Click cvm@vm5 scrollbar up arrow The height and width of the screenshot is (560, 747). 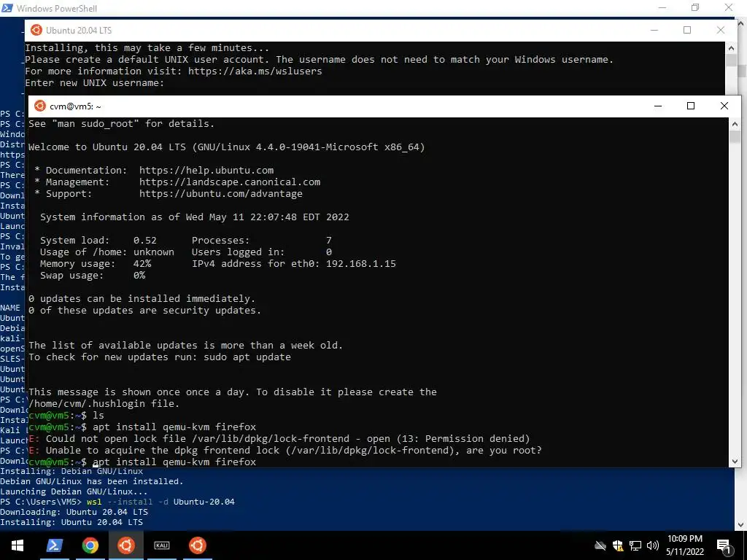[735, 124]
